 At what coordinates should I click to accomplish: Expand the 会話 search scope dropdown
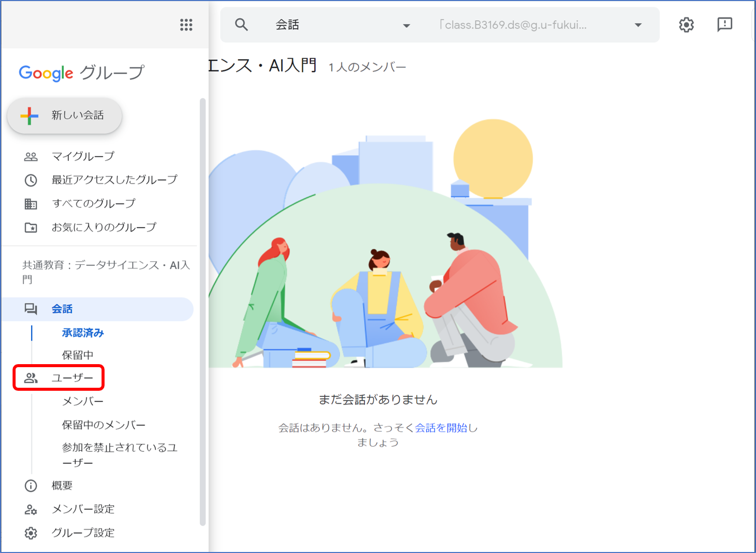pyautogui.click(x=406, y=26)
